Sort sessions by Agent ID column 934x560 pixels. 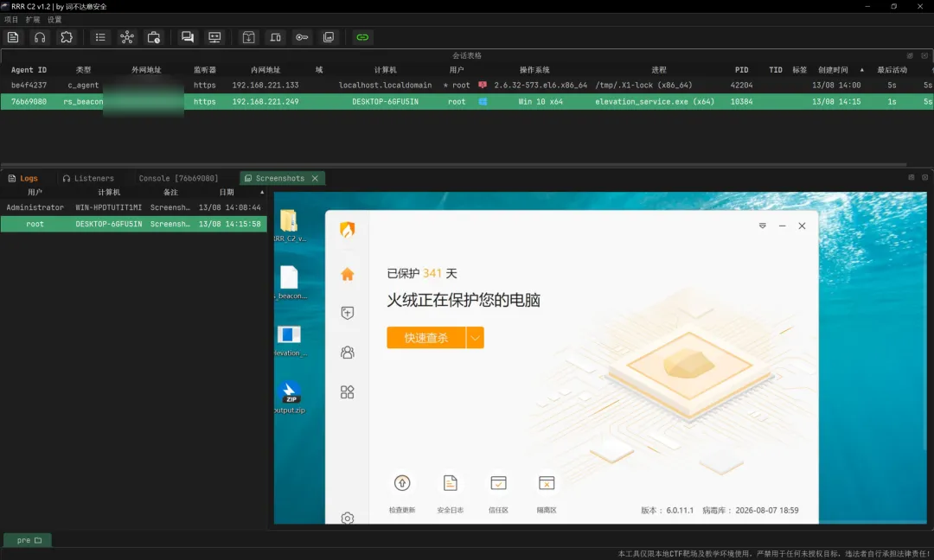29,70
